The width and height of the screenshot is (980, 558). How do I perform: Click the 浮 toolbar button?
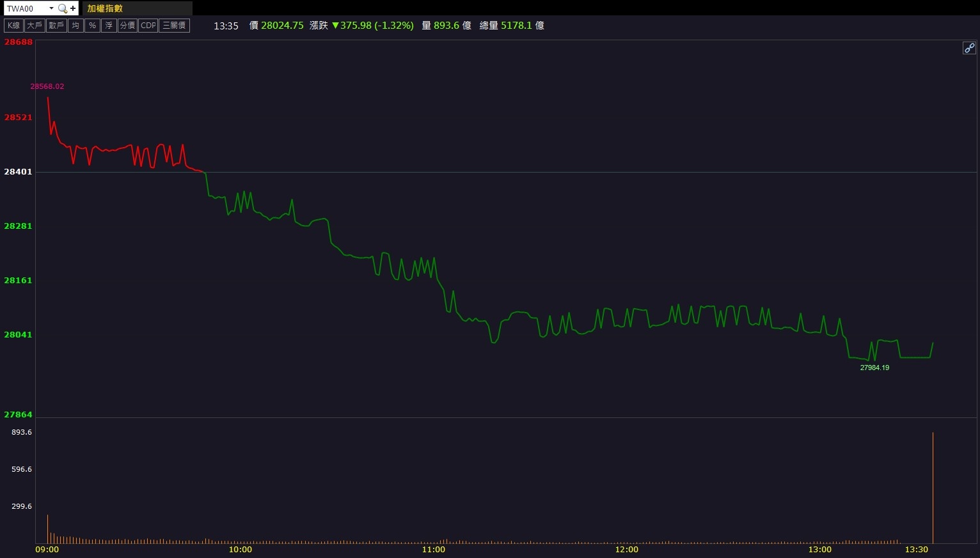point(109,26)
